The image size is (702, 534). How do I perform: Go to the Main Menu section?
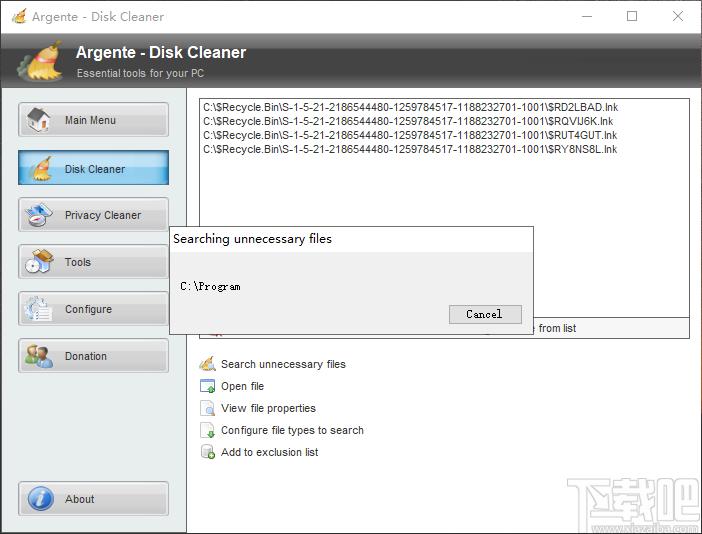point(94,120)
